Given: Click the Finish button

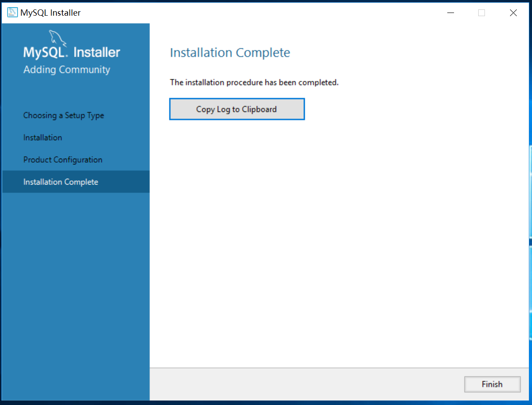Looking at the screenshot, I should (492, 384).
